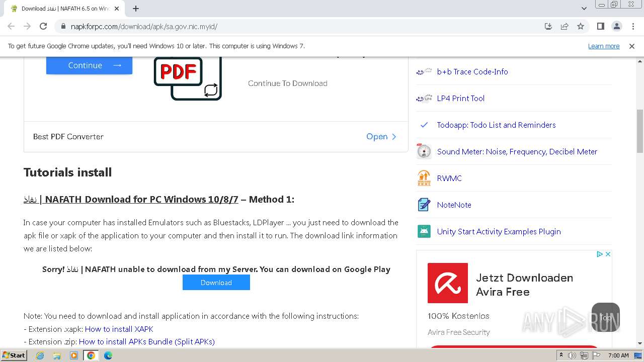644x362 pixels.
Task: Click the NoteNote app icon
Action: tap(424, 205)
